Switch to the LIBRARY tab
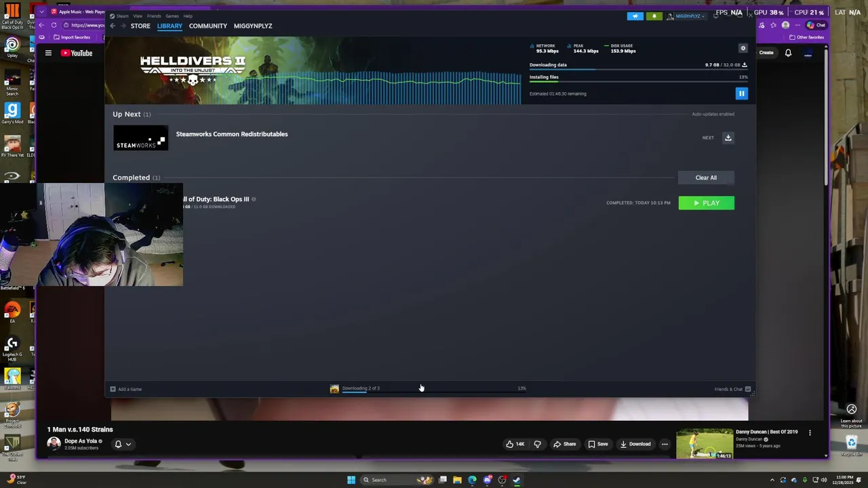 pos(170,26)
